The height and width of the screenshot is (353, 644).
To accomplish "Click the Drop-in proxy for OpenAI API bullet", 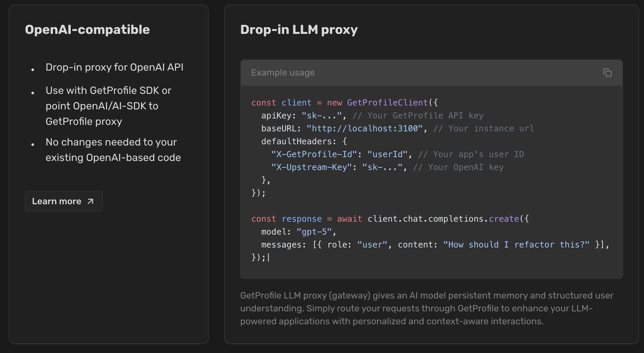I will [x=114, y=67].
